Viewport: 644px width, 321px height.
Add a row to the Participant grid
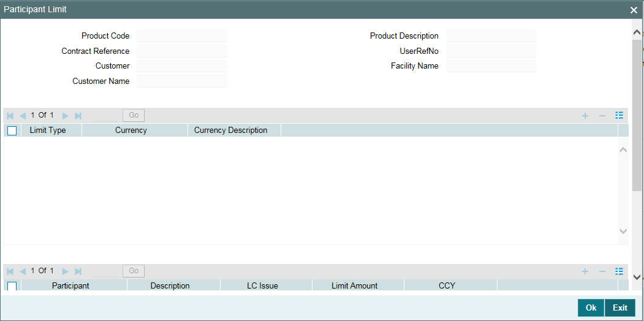tap(585, 271)
